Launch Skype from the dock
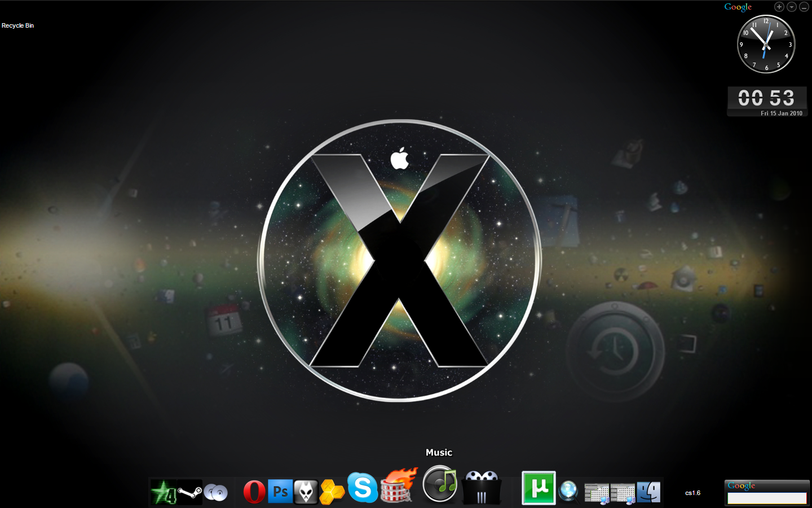Screen dimensions: 812x508 [x=363, y=488]
